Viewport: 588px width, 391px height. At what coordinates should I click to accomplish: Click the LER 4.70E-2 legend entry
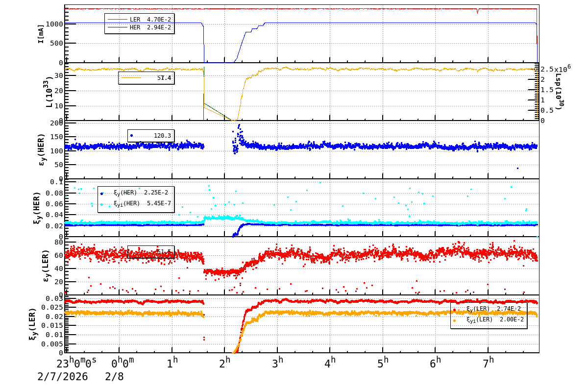(x=139, y=20)
